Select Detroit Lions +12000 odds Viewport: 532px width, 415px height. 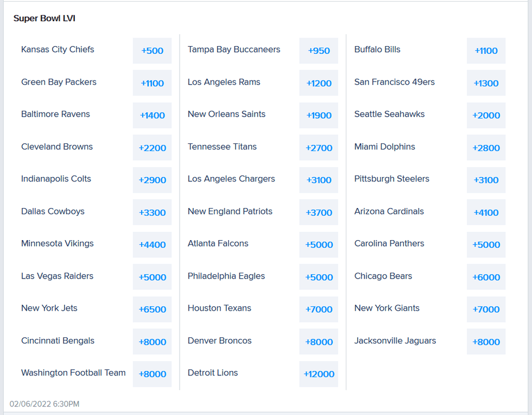click(319, 374)
